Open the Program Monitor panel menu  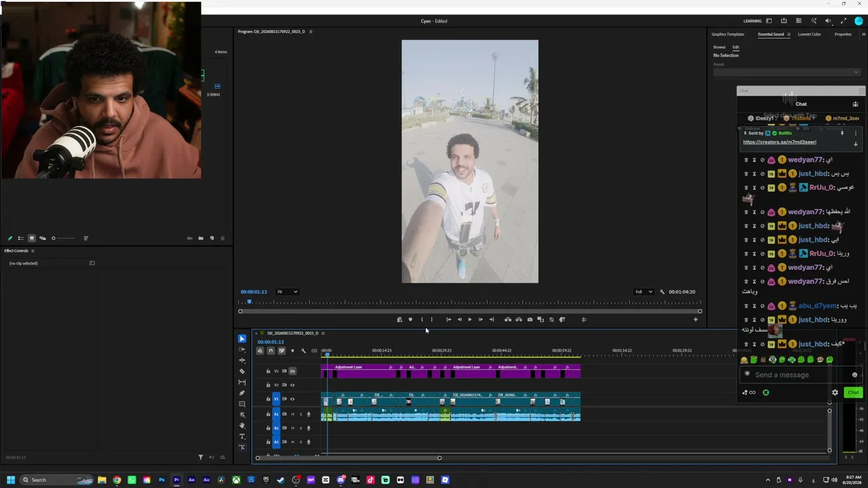(311, 32)
